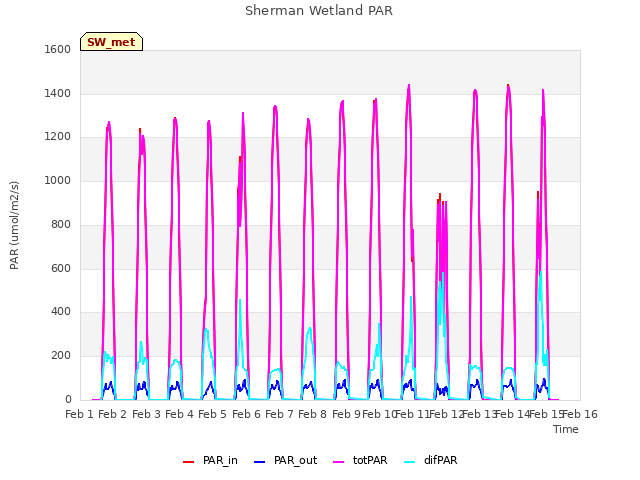
Task: Click the 1200 y-axis tick label
Action: pyautogui.click(x=58, y=137)
